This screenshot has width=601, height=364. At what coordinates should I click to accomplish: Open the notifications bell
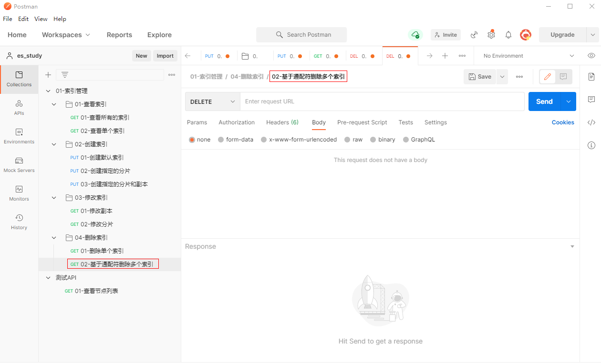[x=508, y=35]
